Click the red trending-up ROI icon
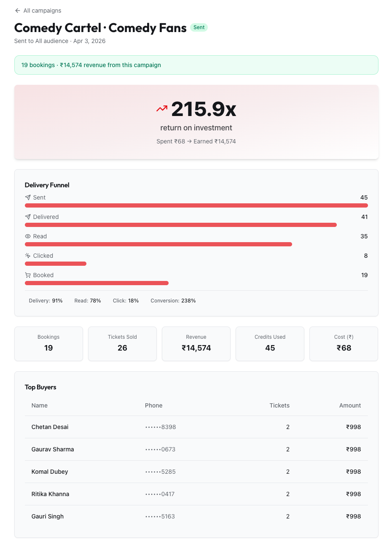This screenshot has width=392, height=556. click(x=162, y=109)
